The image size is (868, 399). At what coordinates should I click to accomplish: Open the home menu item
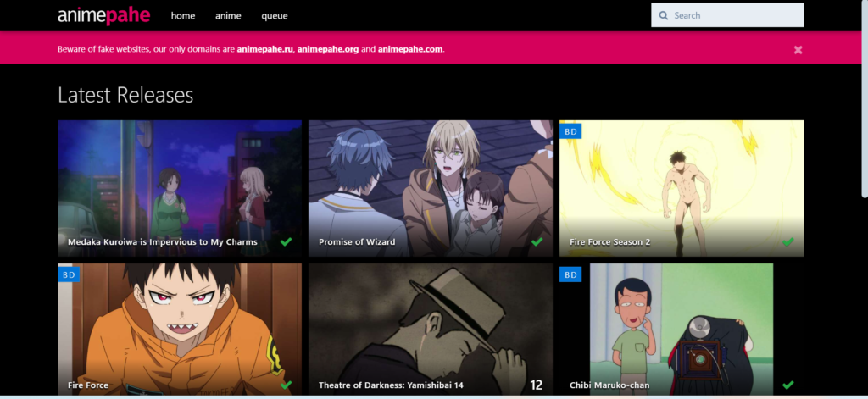click(x=183, y=15)
